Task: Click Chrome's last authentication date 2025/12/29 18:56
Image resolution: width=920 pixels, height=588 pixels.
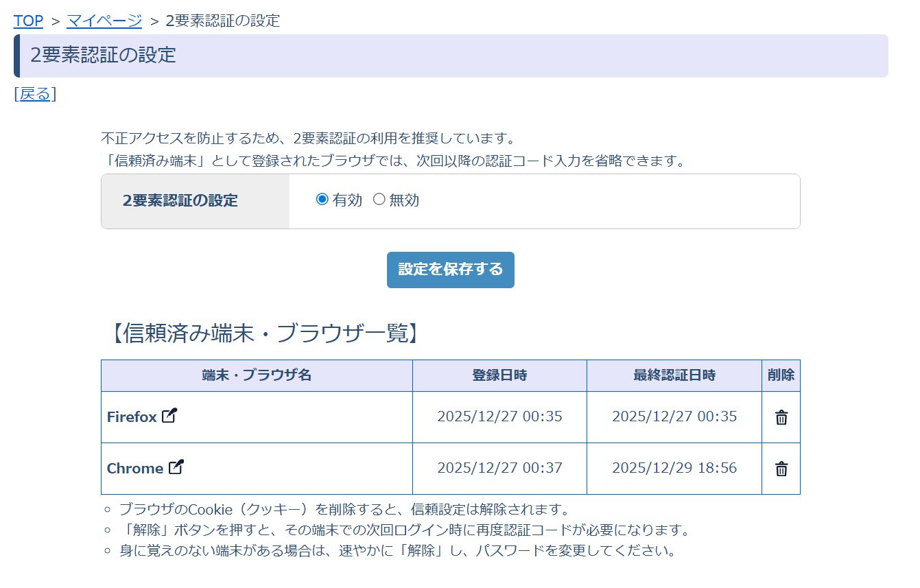Action: [674, 468]
